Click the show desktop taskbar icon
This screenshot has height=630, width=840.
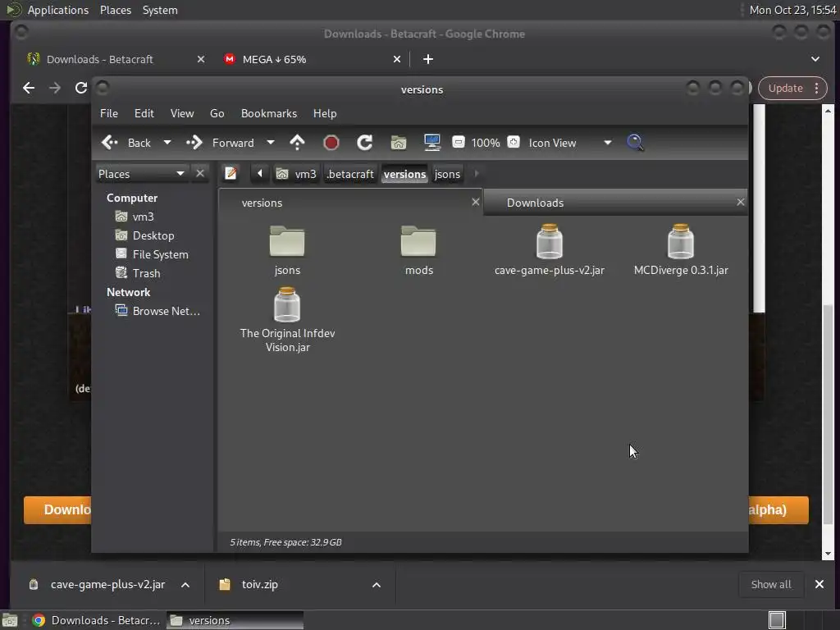tap(10, 620)
